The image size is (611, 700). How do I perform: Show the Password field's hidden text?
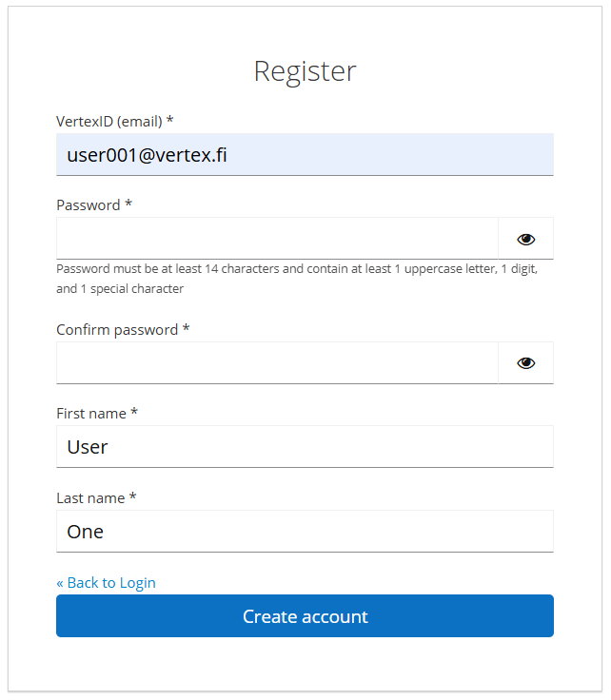(x=525, y=239)
